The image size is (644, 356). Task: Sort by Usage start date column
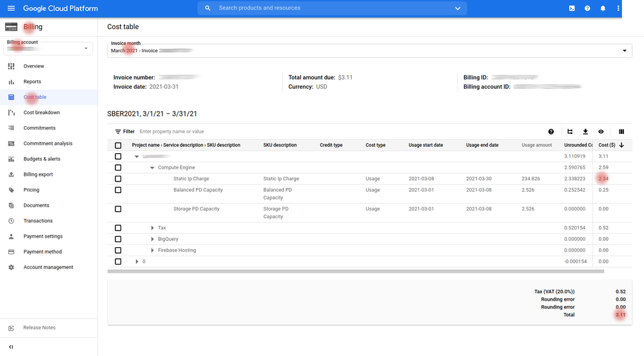point(426,145)
